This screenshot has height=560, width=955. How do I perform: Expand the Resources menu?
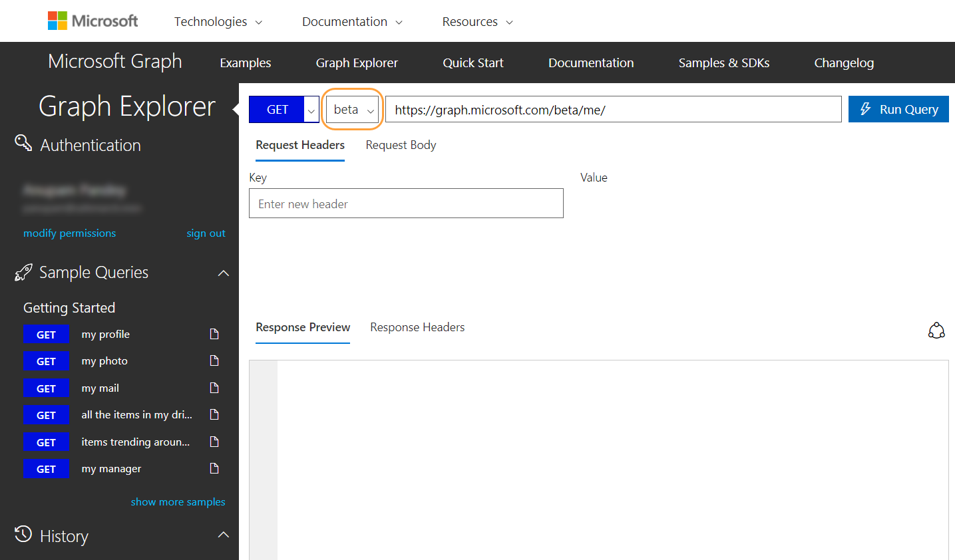click(x=478, y=22)
